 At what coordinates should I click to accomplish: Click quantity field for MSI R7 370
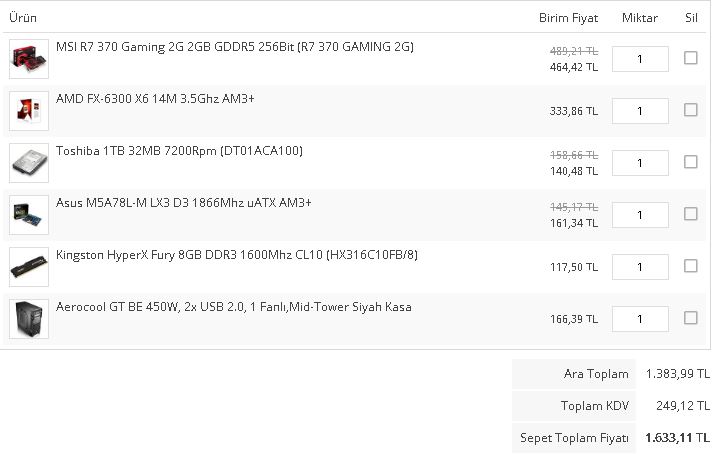click(640, 59)
